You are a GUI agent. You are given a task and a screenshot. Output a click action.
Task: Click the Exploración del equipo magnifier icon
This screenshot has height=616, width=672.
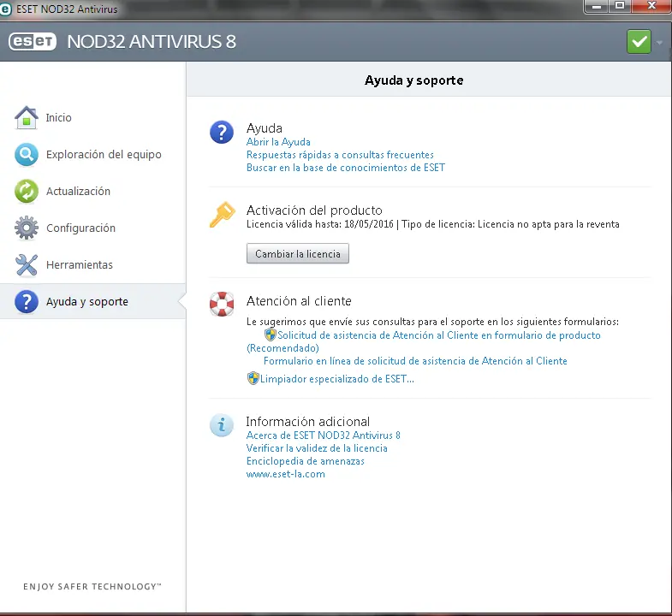[x=27, y=154]
